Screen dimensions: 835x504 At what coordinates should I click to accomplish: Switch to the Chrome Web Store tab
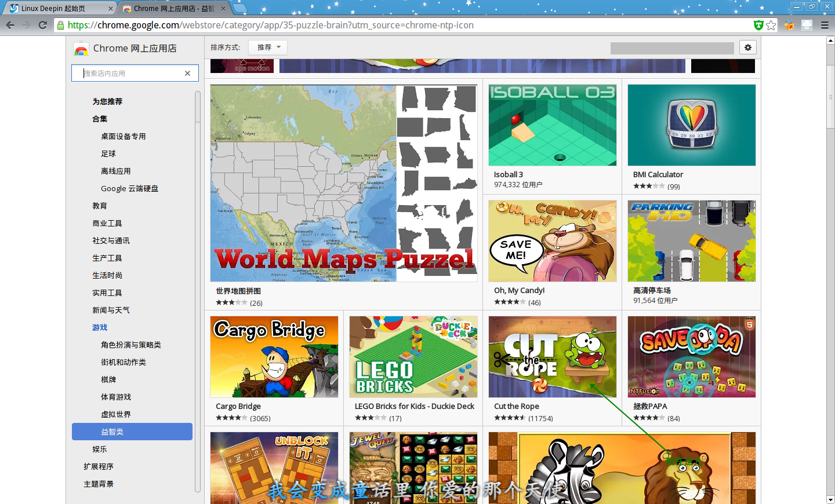tap(174, 9)
